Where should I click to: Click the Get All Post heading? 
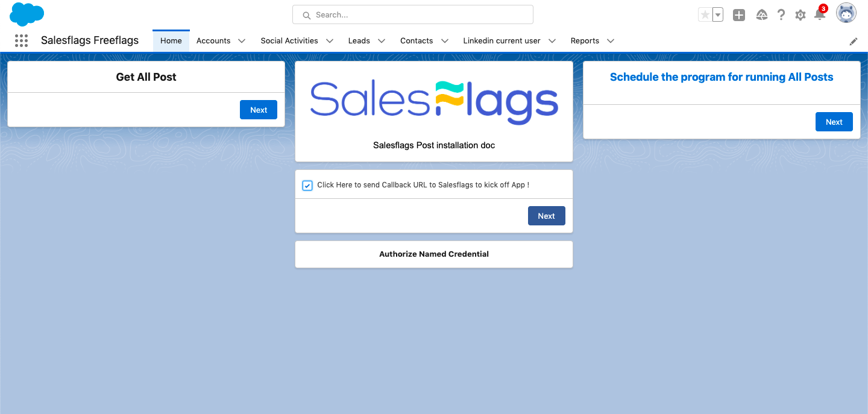(x=146, y=77)
